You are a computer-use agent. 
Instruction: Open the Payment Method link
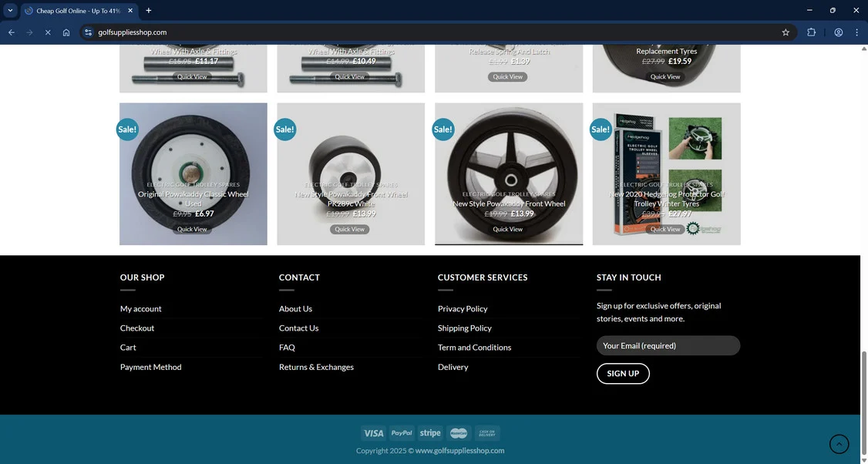pyautogui.click(x=150, y=367)
